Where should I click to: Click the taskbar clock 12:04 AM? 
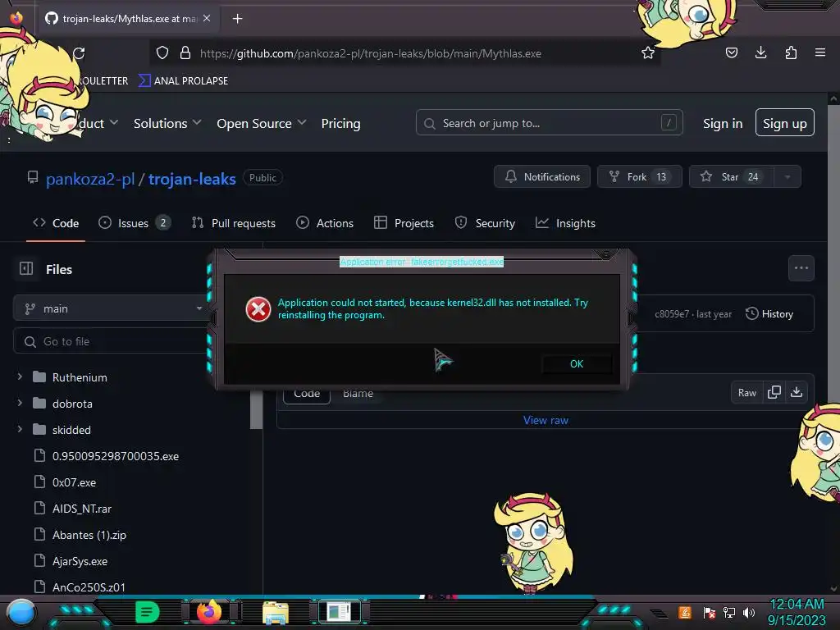[797, 605]
